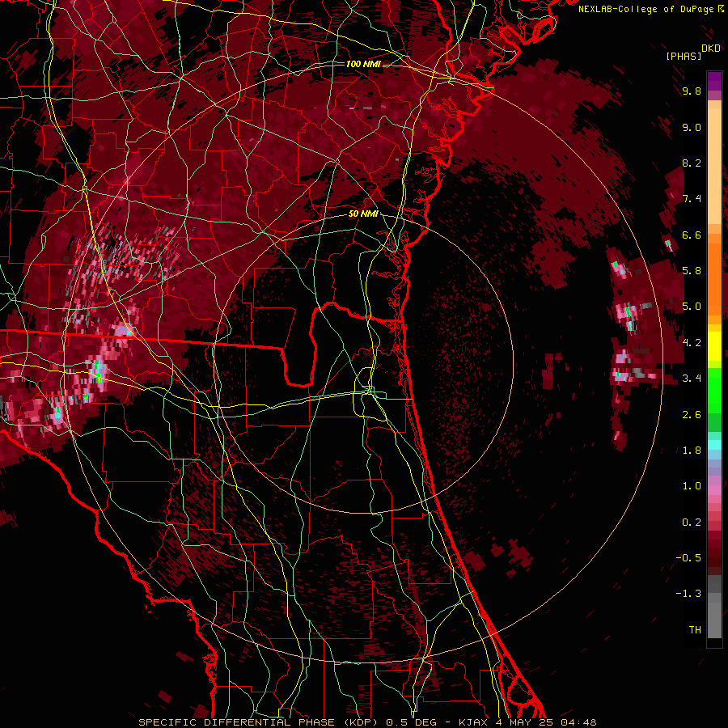Click the cyan band of the color bar
Screen dimensions: 728x728
[x=714, y=445]
